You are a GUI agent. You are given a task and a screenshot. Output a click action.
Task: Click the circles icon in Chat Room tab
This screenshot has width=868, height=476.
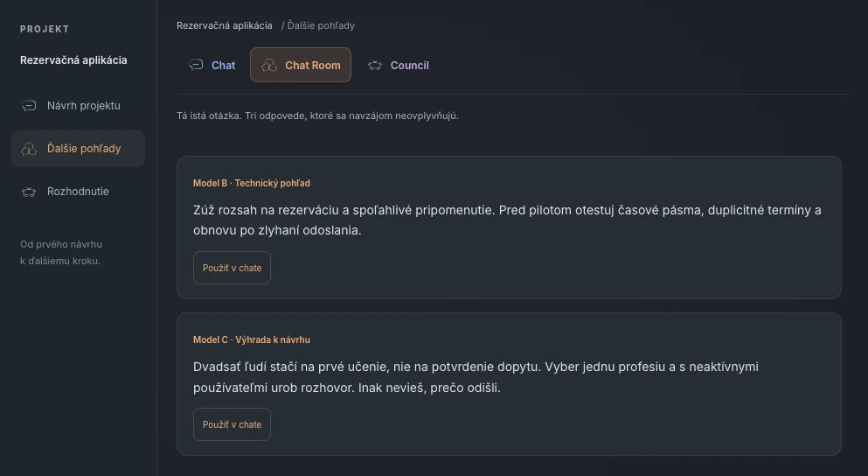click(269, 65)
